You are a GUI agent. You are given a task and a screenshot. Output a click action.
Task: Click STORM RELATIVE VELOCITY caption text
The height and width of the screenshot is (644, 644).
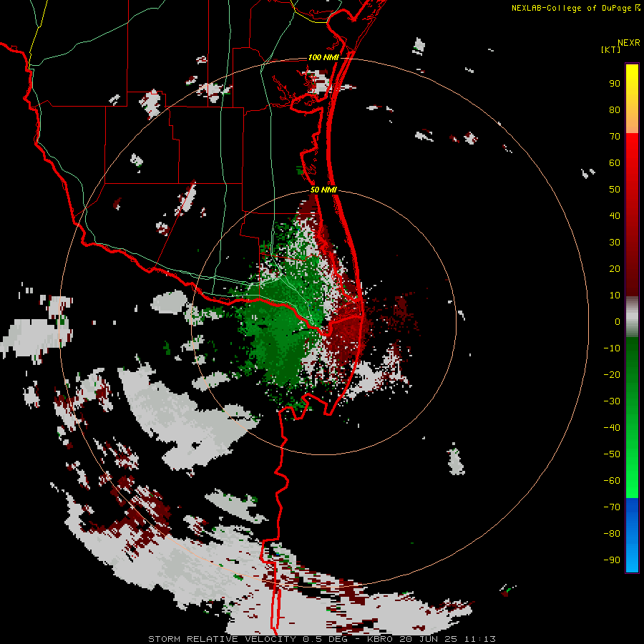tap(222, 639)
